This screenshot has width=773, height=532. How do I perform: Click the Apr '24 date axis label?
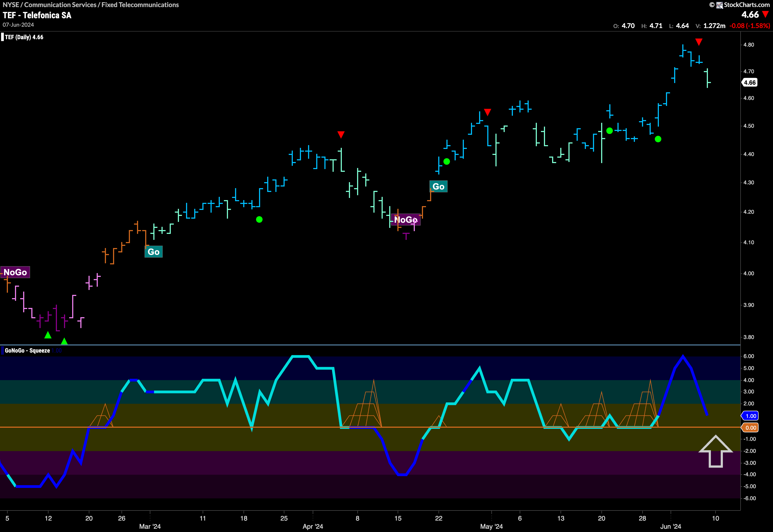click(312, 526)
